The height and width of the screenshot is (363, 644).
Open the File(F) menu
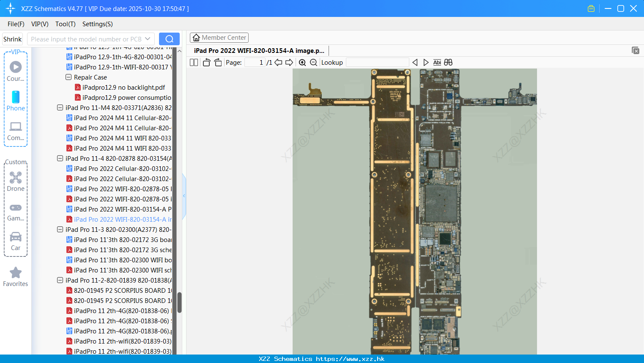click(x=16, y=24)
